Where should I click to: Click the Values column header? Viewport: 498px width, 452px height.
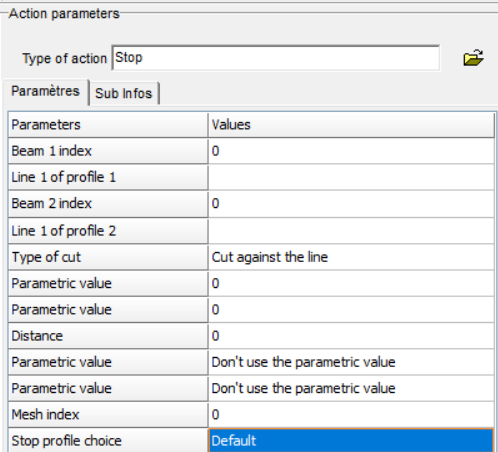pyautogui.click(x=351, y=125)
